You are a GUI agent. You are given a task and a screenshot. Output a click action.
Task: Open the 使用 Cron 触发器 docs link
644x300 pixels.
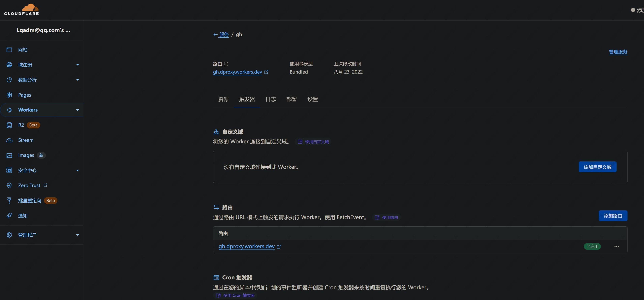point(235,295)
